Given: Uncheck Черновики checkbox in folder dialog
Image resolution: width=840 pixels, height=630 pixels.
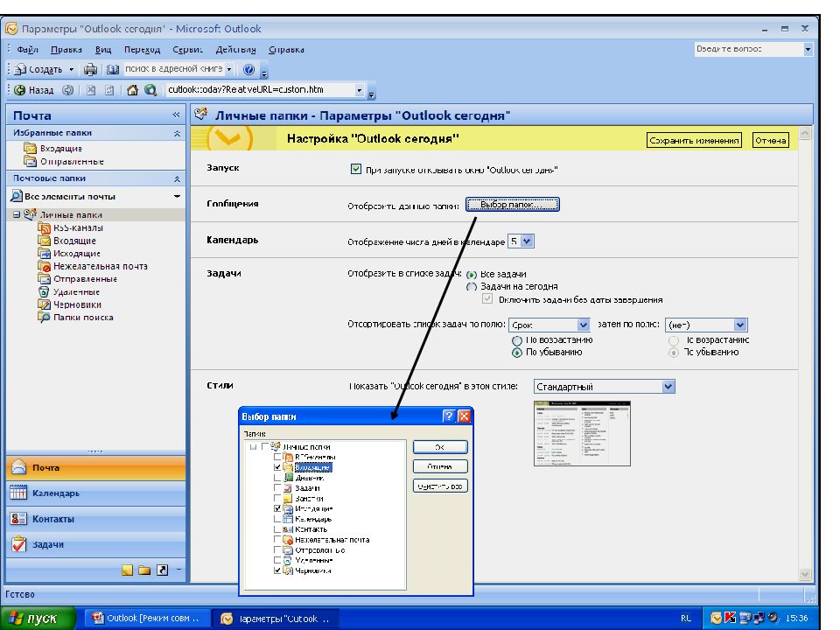Looking at the screenshot, I should 277,570.
